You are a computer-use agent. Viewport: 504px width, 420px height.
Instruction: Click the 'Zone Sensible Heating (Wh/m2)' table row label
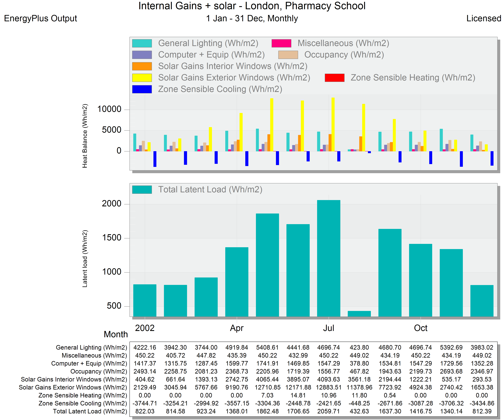83,396
